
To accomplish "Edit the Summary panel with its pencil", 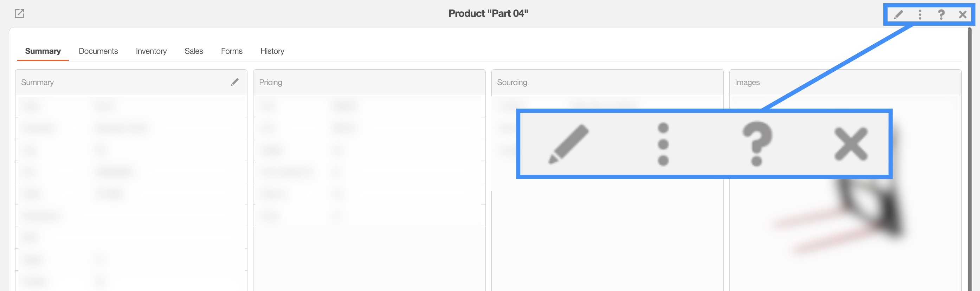I will (x=235, y=82).
